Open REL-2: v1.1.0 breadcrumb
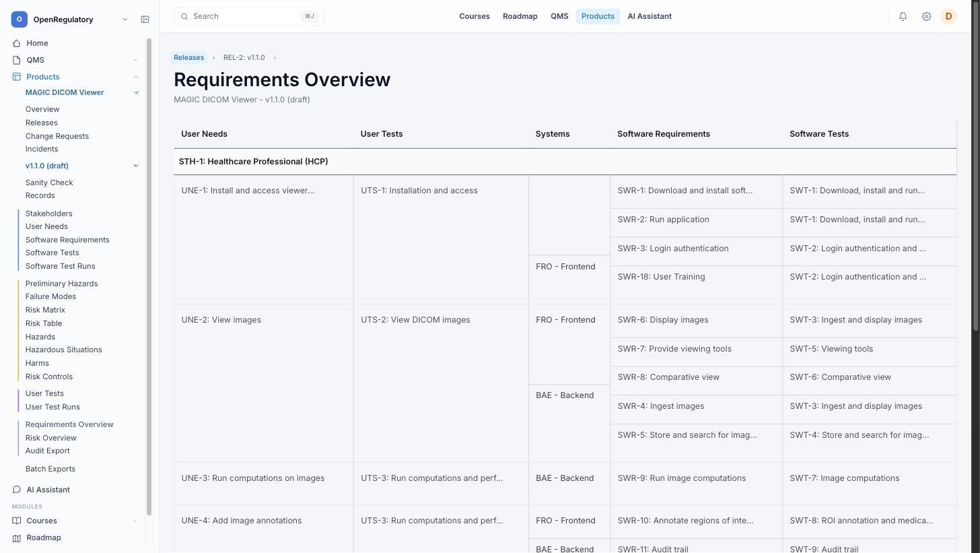Viewport: 980px width, 553px height. point(244,57)
